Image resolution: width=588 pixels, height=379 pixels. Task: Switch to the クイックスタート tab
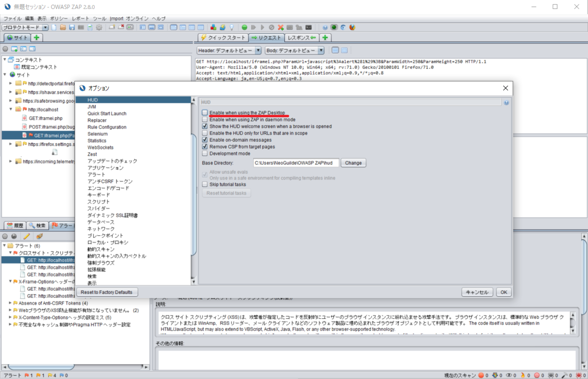click(x=223, y=38)
